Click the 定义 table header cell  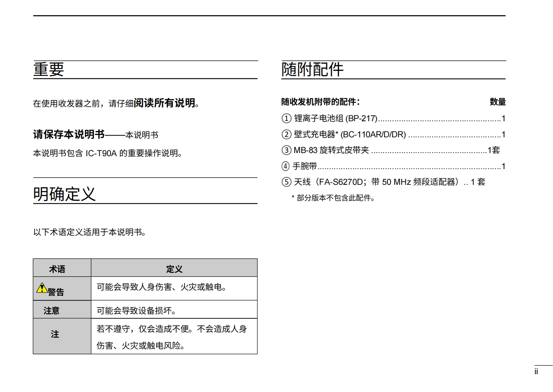174,269
